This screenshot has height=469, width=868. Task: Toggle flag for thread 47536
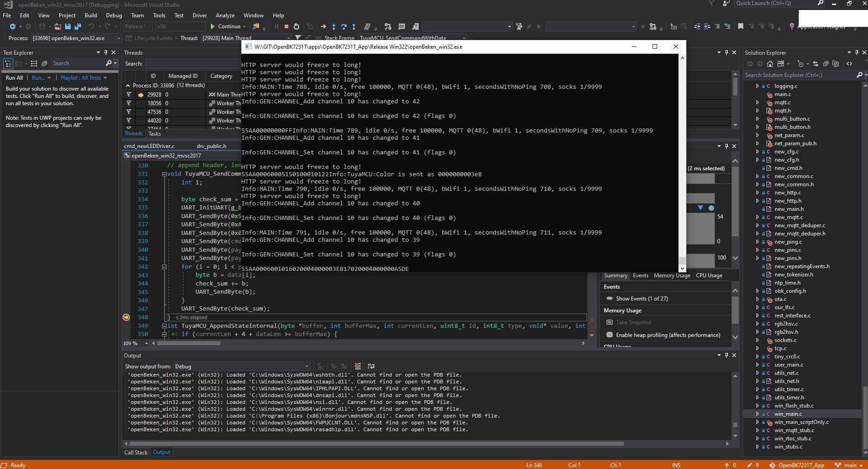[x=129, y=112]
